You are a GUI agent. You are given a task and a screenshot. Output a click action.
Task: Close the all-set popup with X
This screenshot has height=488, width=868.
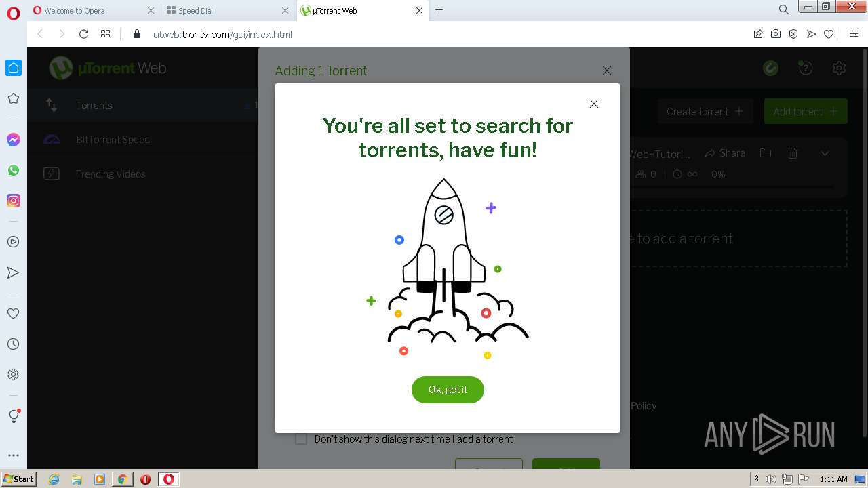[x=594, y=104]
